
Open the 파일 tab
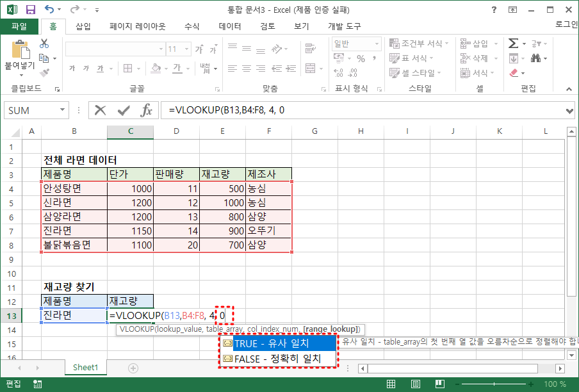(19, 26)
